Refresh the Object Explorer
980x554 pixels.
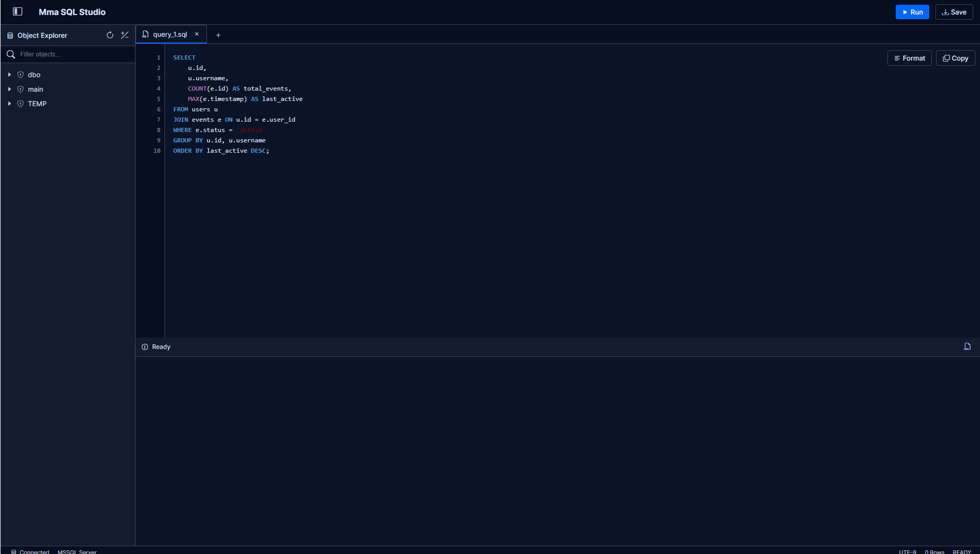click(110, 35)
